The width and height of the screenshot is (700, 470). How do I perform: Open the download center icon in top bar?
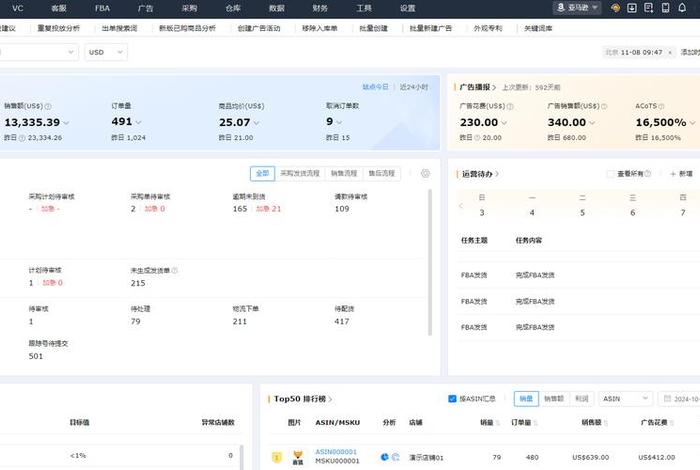[x=632, y=8]
